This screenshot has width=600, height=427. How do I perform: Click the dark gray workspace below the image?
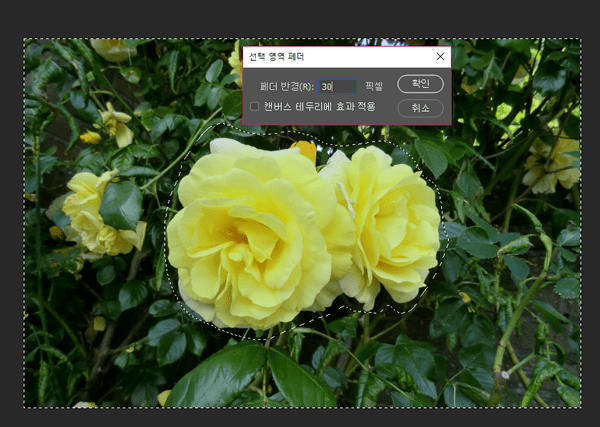(x=300, y=418)
